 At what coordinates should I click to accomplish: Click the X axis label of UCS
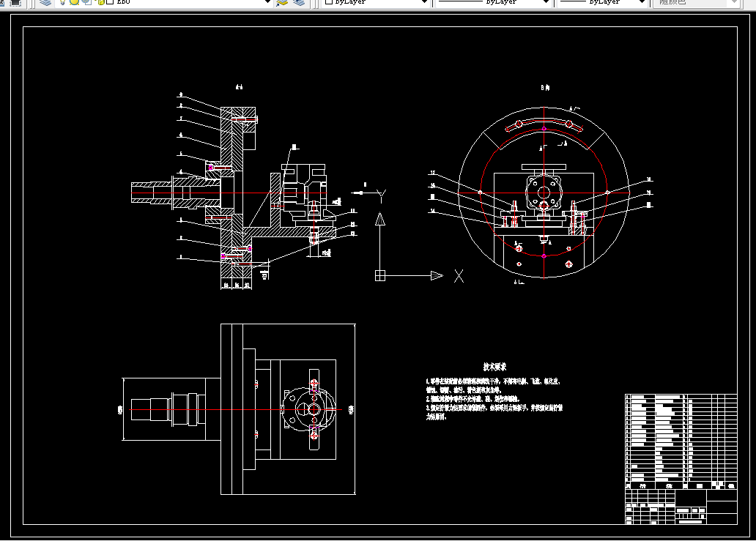[x=459, y=276]
